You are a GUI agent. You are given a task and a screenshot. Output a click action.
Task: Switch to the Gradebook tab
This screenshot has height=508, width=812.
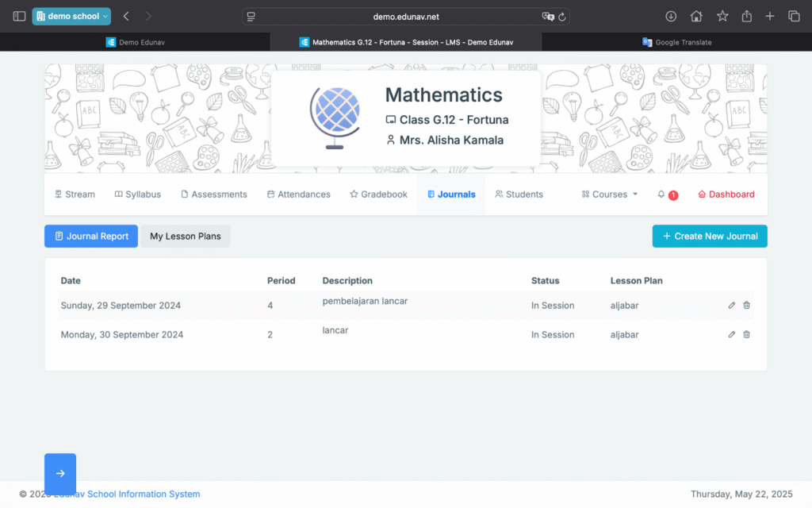(x=378, y=194)
